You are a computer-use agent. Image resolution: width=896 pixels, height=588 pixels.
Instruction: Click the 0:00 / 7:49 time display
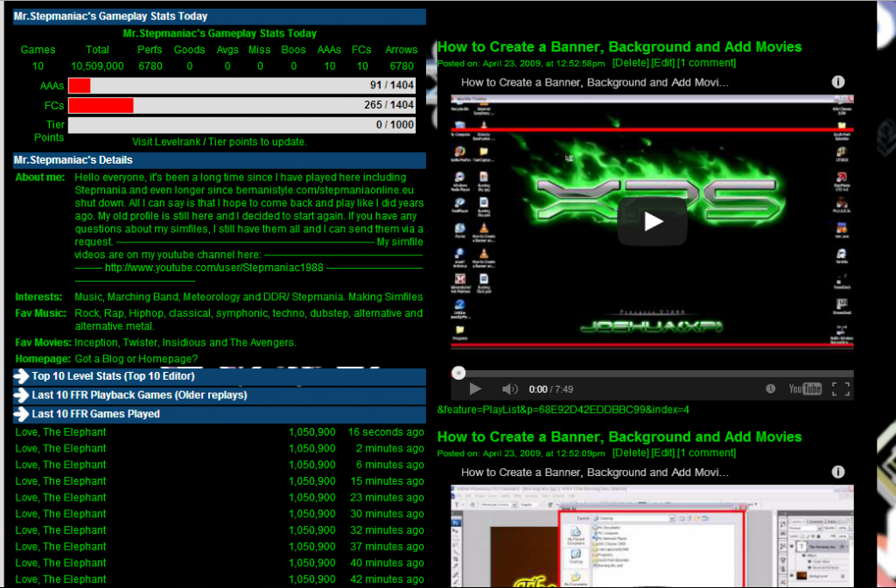coord(551,389)
